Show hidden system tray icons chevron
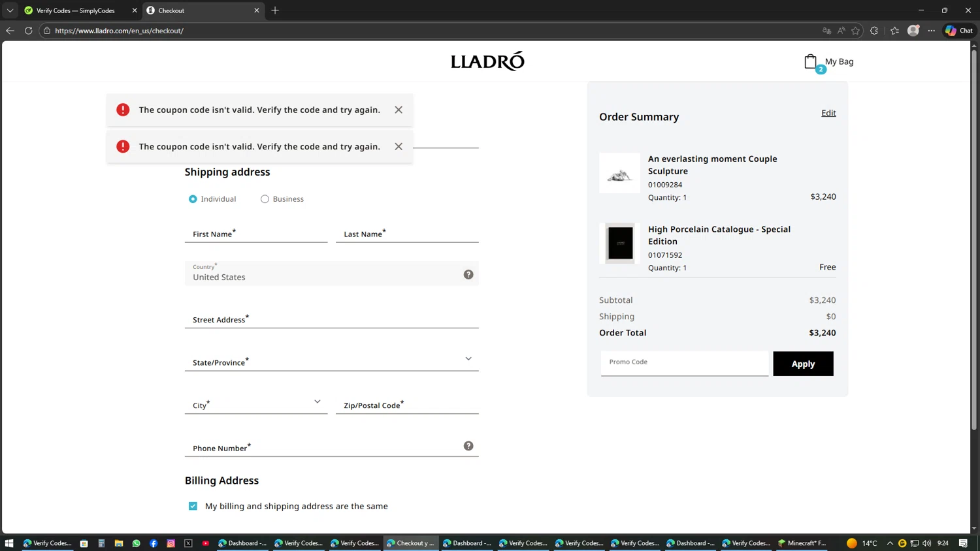The width and height of the screenshot is (980, 551). [x=890, y=543]
